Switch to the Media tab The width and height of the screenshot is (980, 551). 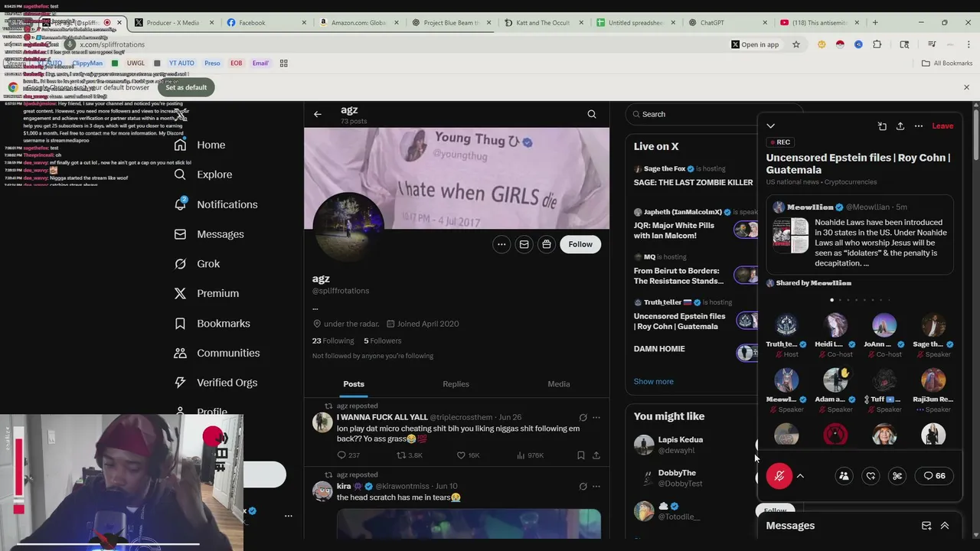[x=558, y=384]
